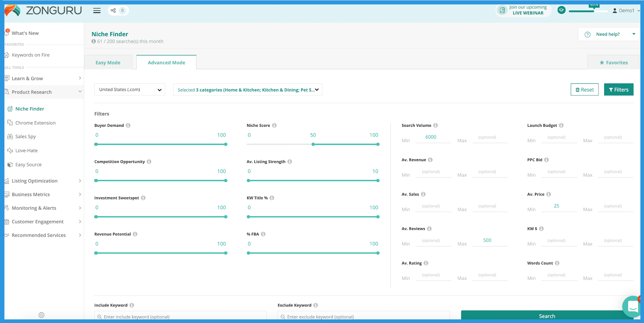This screenshot has width=644, height=323.
Task: Click the Niche Score info icon
Action: point(274,125)
